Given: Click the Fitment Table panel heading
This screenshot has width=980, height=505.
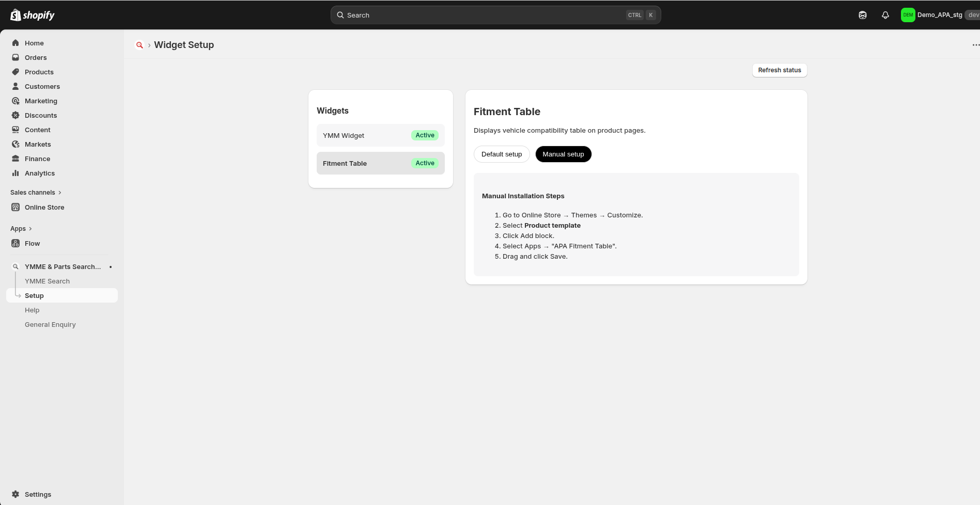Looking at the screenshot, I should pos(507,112).
